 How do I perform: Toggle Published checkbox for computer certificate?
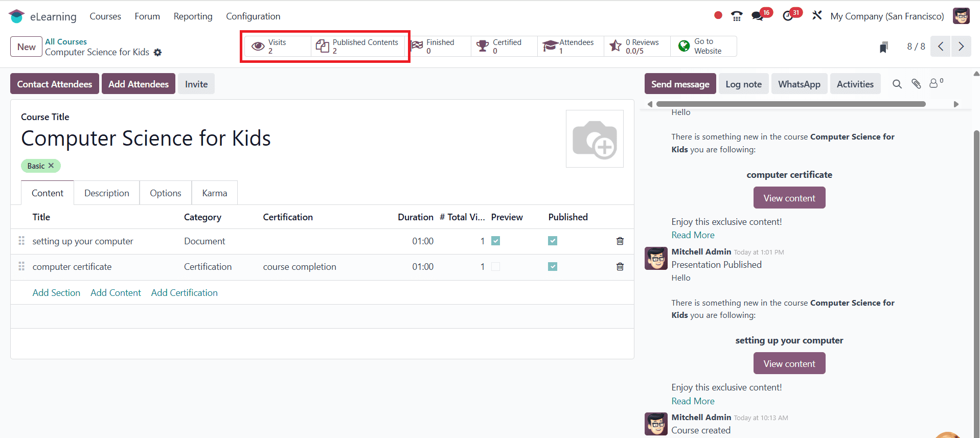553,266
